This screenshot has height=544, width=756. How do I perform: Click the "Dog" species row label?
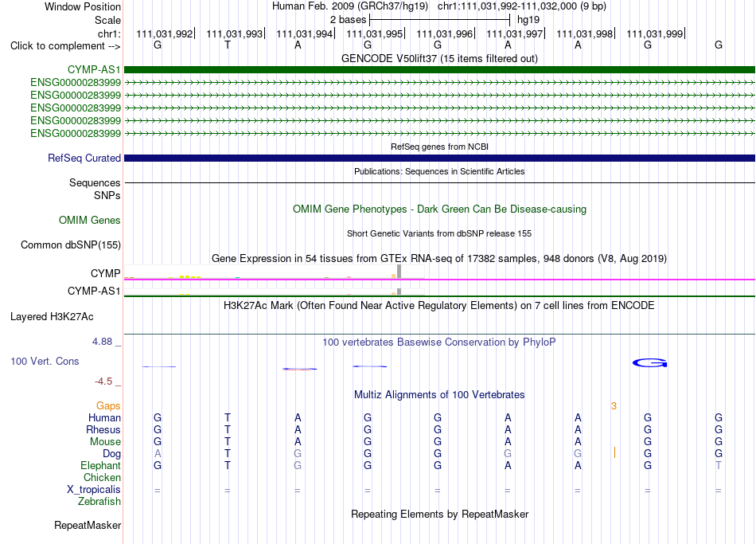[x=111, y=454]
